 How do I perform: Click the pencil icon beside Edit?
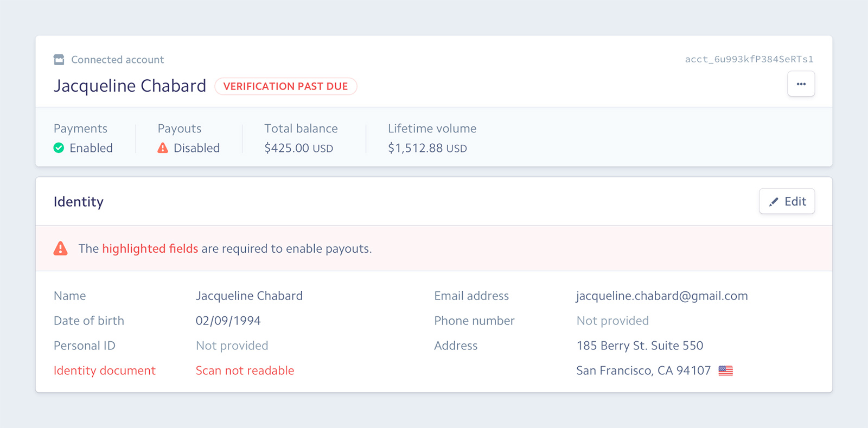(774, 202)
